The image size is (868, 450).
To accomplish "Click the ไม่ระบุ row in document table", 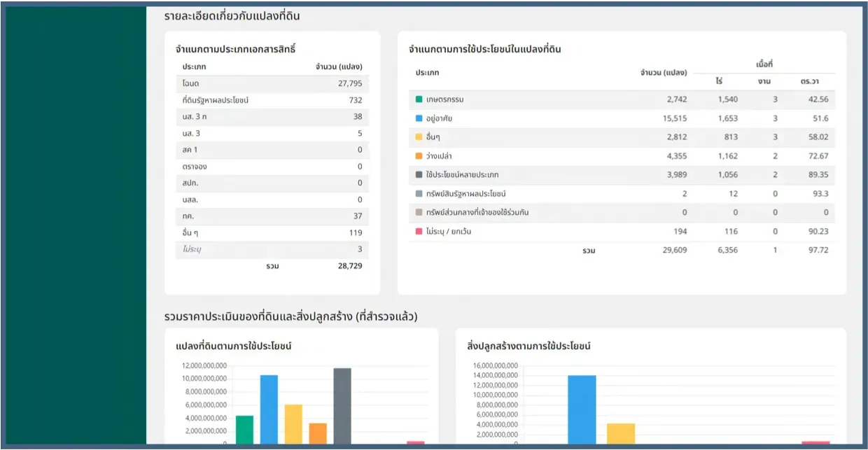I will pyautogui.click(x=272, y=249).
